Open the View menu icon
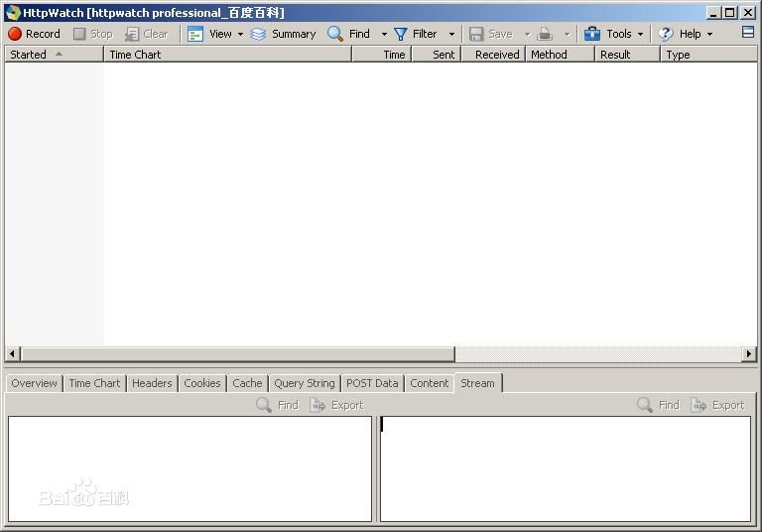Screen dimensions: 762x532 click(x=194, y=34)
